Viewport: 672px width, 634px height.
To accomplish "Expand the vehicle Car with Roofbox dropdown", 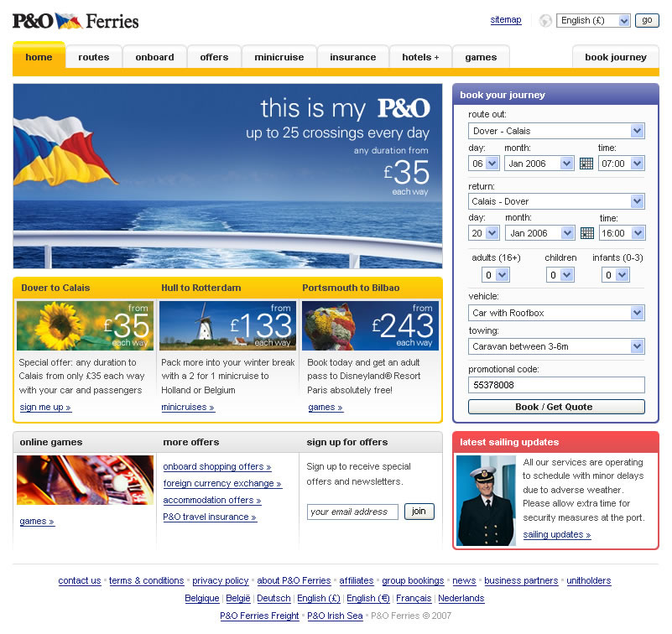I will click(x=556, y=313).
